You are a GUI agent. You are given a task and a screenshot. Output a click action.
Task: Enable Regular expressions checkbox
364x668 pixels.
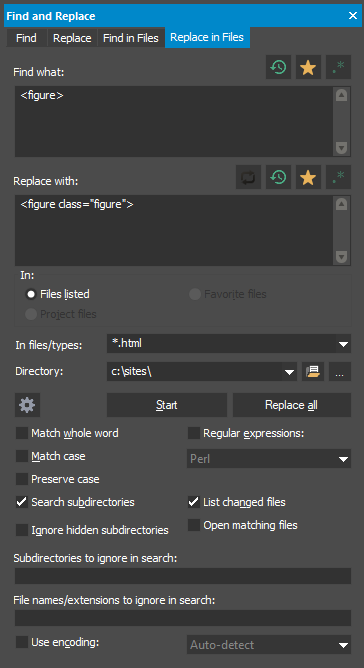coord(194,433)
